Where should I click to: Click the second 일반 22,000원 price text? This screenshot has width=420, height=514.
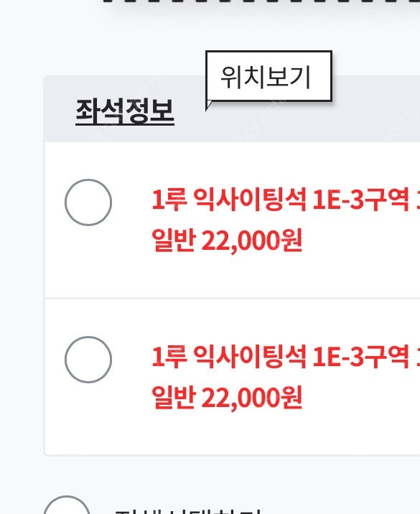[x=227, y=397]
